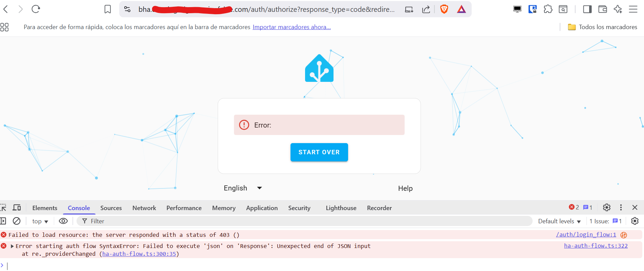Switch to the Elements tab

[45, 208]
